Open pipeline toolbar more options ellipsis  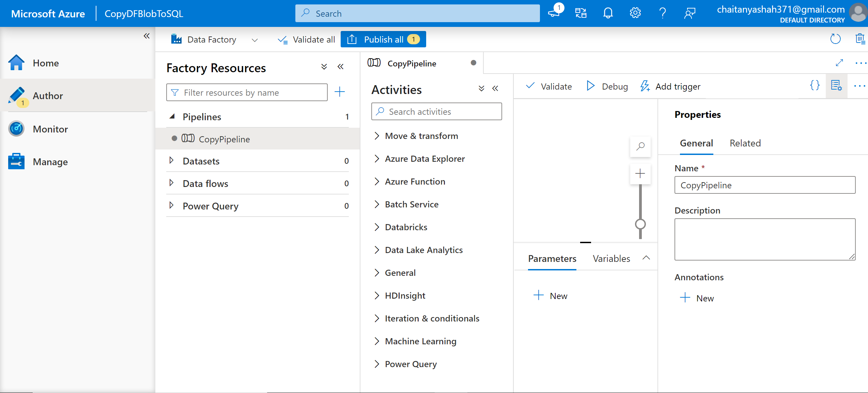(x=859, y=86)
